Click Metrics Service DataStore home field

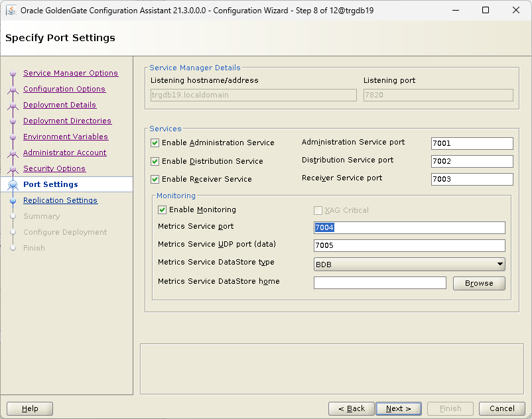pyautogui.click(x=380, y=282)
